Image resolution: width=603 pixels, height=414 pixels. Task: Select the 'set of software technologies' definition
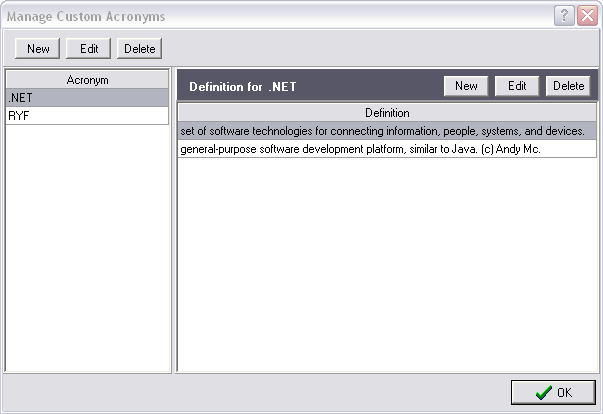point(387,131)
